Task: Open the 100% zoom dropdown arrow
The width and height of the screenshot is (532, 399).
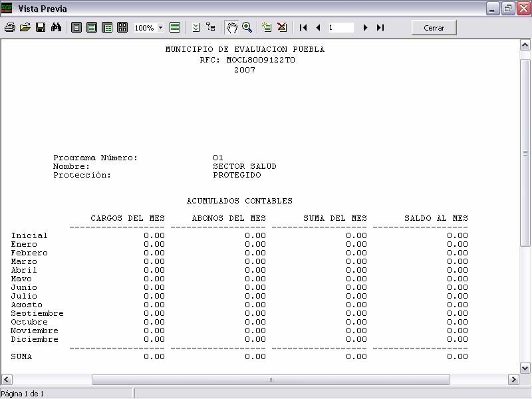Action: [160, 28]
